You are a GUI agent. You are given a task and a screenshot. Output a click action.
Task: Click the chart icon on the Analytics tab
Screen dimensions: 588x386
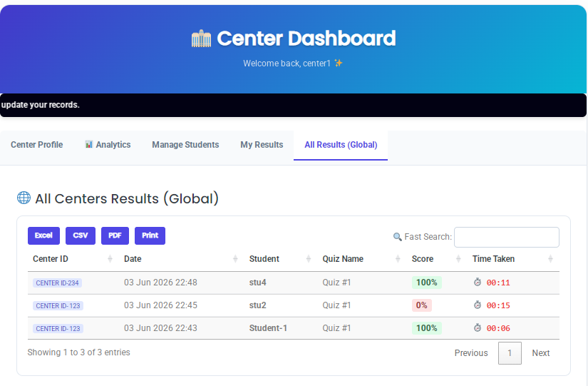click(89, 145)
